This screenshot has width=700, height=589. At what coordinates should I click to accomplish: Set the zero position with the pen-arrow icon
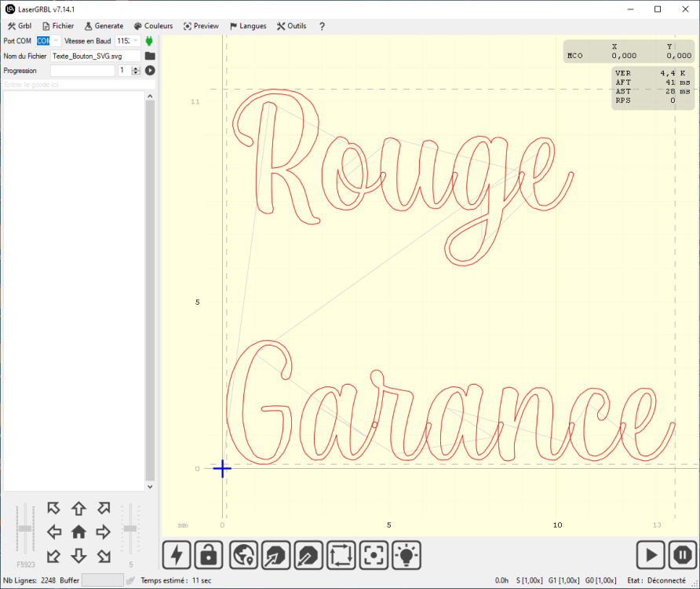308,555
